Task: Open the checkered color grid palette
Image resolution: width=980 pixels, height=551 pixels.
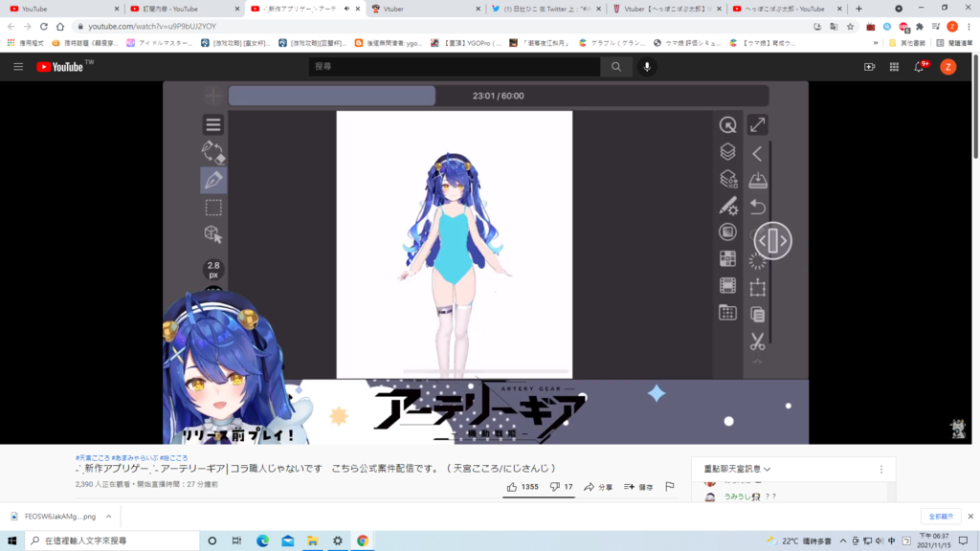Action: 727,258
